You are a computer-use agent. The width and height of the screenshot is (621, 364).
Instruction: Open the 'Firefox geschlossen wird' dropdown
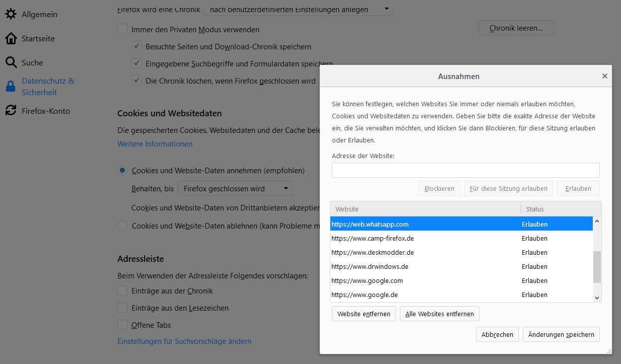tap(235, 189)
